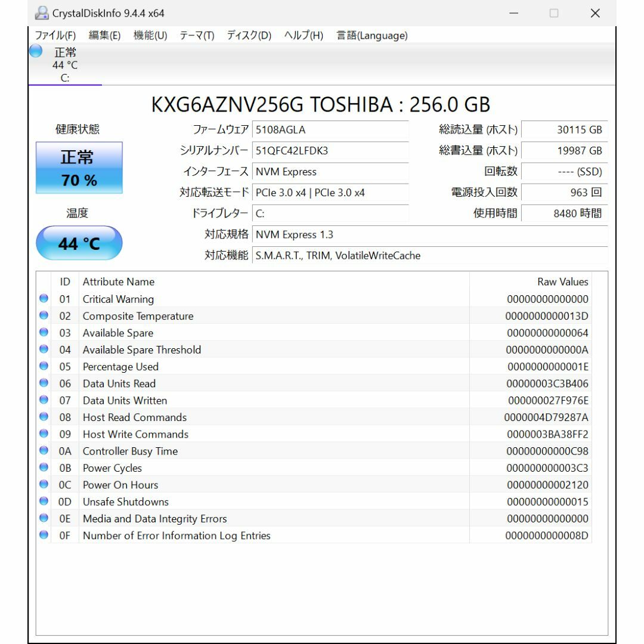Select the Critical Warning status indicator dot

pyautogui.click(x=44, y=299)
